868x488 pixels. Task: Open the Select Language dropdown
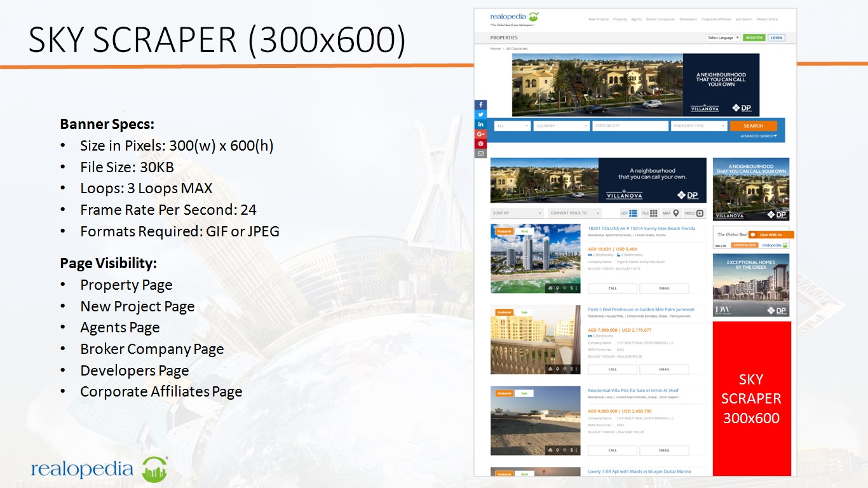723,37
